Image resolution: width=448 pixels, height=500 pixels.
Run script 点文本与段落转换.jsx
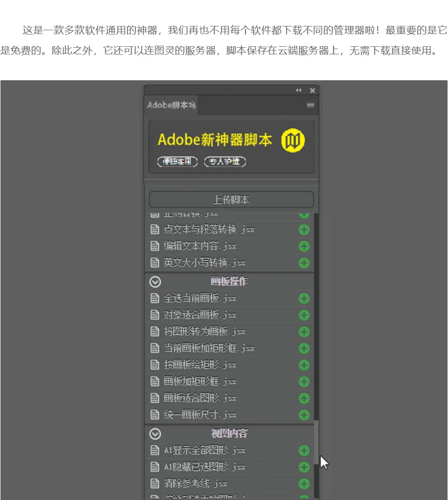[209, 229]
